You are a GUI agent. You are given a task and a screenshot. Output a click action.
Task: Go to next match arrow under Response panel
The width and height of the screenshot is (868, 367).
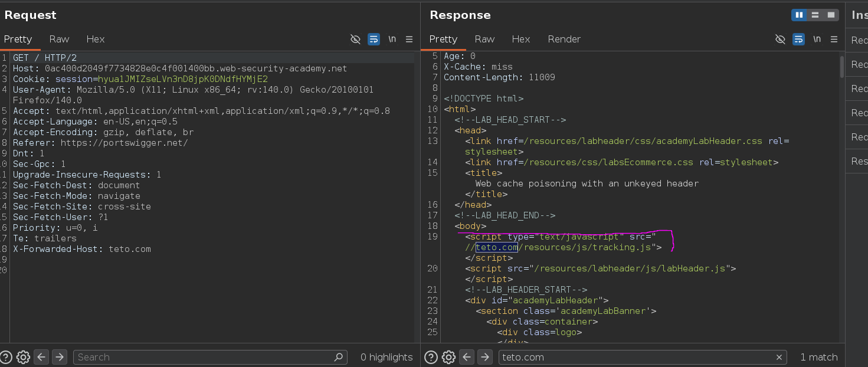click(x=484, y=357)
